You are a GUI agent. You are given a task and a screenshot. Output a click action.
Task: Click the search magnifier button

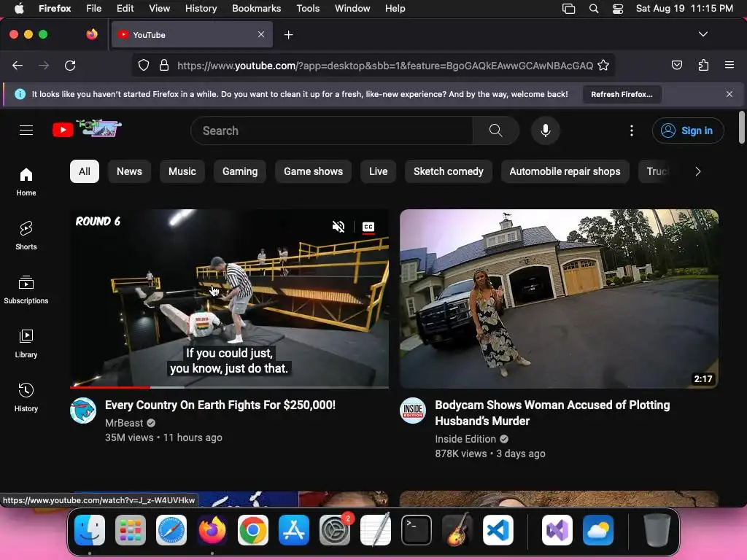[x=495, y=131]
